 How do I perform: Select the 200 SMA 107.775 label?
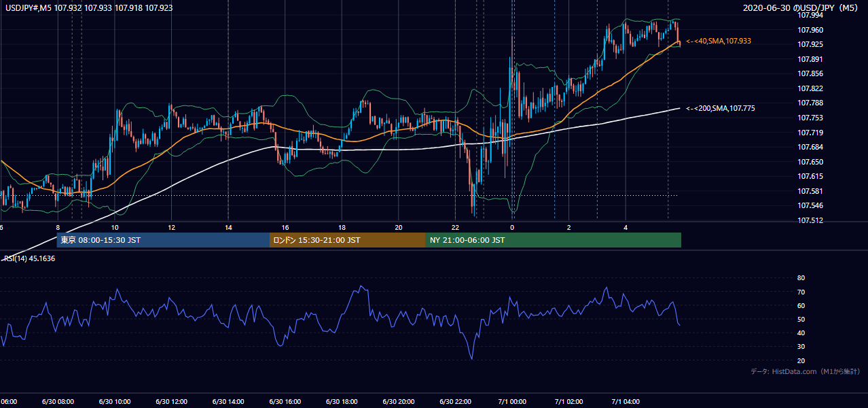coord(721,108)
